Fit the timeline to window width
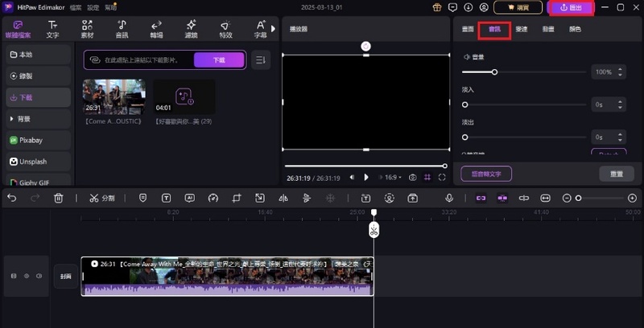This screenshot has height=328, width=644. pos(545,199)
